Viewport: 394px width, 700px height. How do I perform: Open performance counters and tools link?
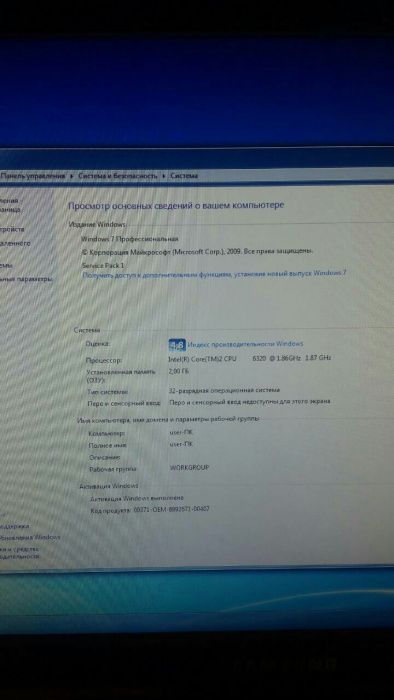(20, 553)
